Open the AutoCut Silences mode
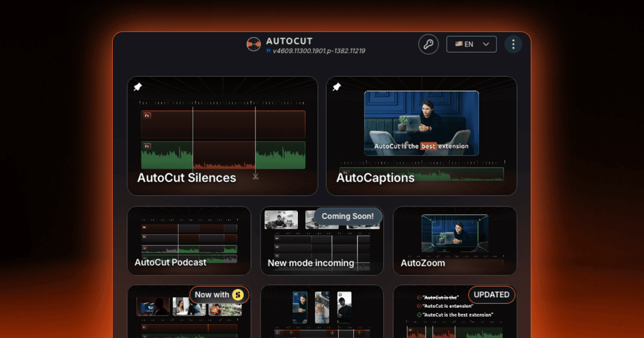The width and height of the screenshot is (644, 338). [222, 136]
